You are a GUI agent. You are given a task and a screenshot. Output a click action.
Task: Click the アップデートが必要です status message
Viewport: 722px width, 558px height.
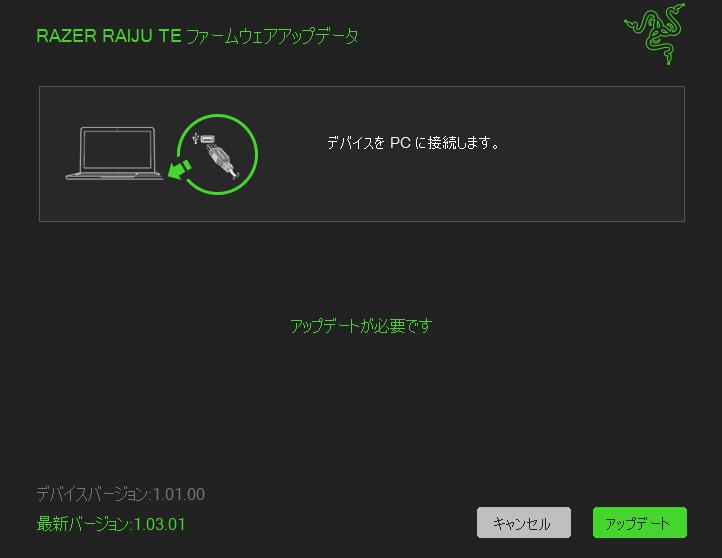click(361, 326)
